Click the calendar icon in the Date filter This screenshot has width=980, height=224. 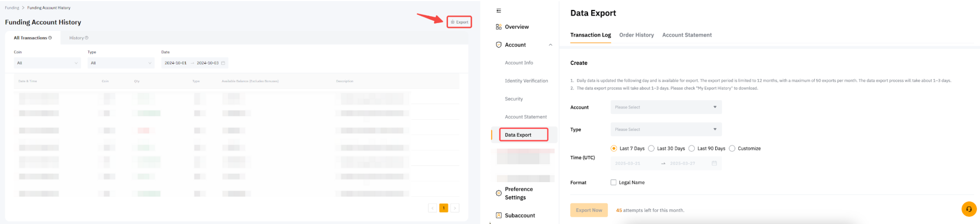click(x=223, y=63)
